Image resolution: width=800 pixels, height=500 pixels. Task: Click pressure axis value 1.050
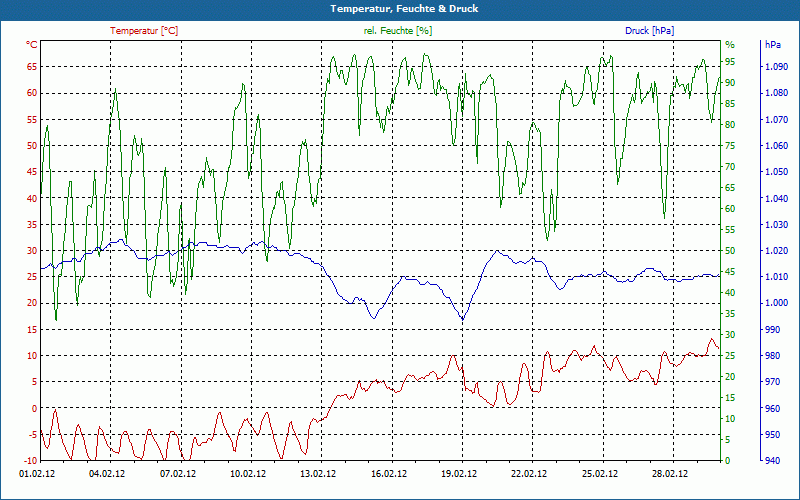777,171
